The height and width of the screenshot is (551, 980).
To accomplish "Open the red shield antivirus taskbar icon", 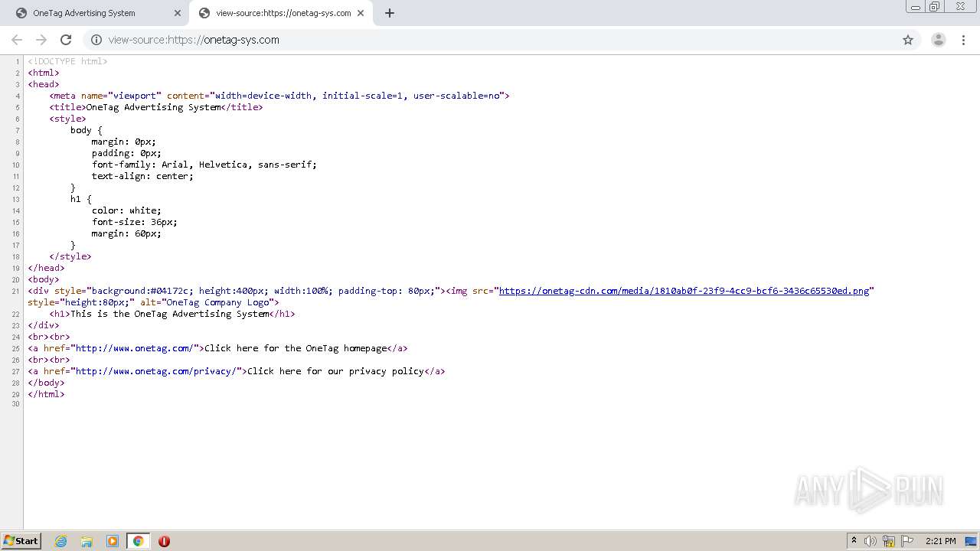I will click(x=164, y=541).
